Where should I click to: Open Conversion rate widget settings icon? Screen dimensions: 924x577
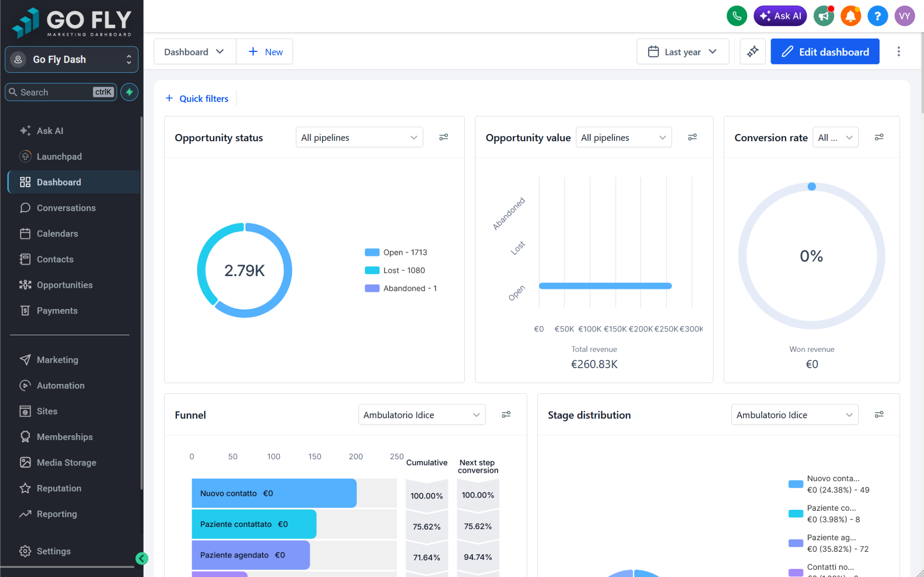tap(879, 137)
